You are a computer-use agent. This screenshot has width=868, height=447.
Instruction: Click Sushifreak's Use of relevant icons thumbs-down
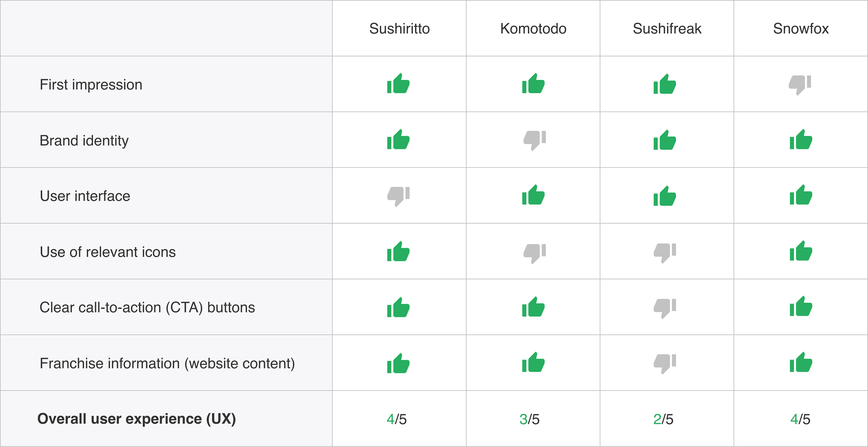click(665, 253)
